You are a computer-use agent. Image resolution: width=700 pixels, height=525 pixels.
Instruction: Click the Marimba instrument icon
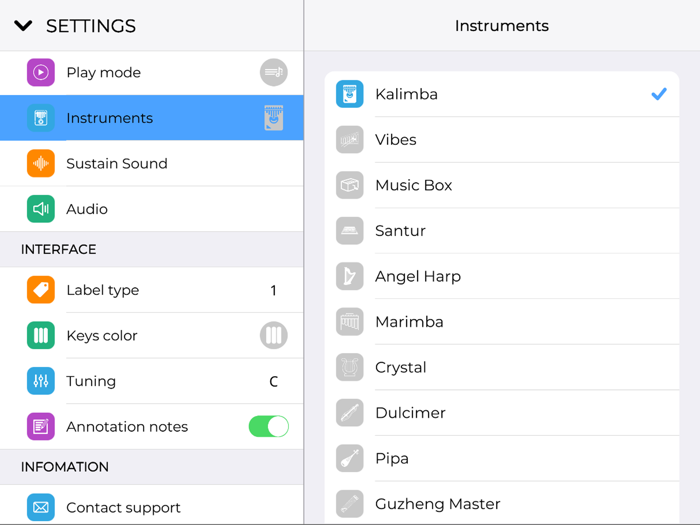click(350, 322)
